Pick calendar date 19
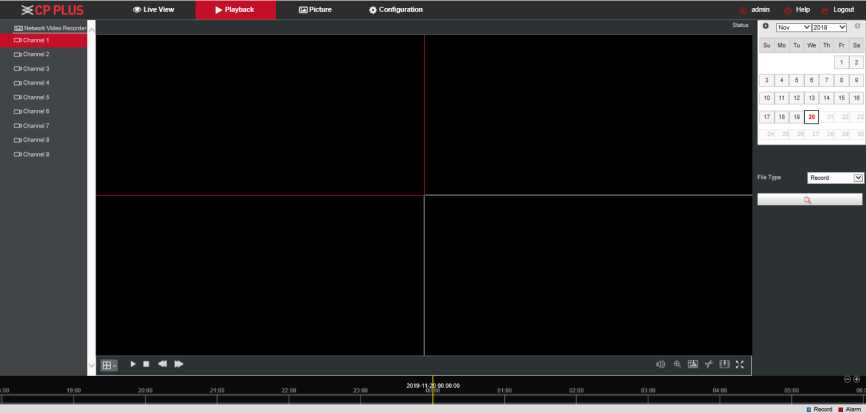The image size is (866, 413). click(796, 117)
